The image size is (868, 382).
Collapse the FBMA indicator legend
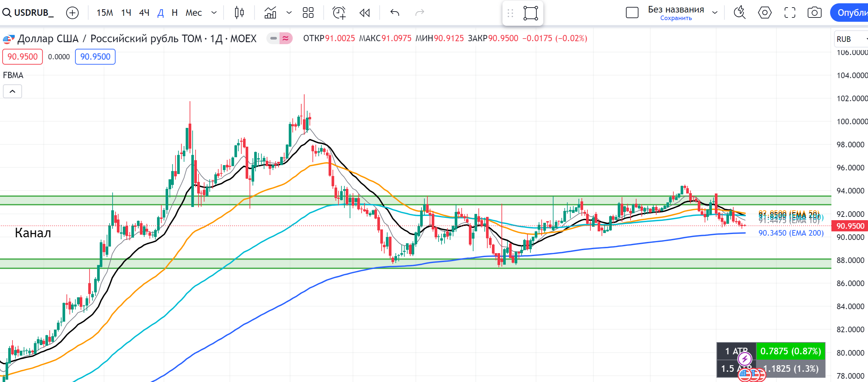[13, 91]
